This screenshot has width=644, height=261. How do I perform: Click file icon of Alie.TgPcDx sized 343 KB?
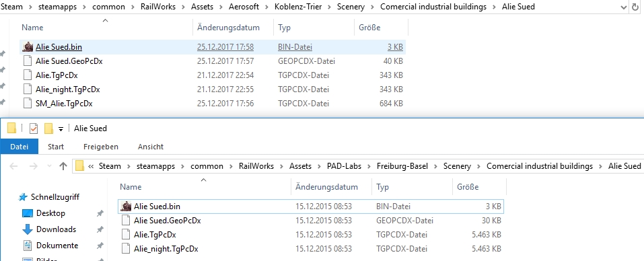pyautogui.click(x=28, y=75)
